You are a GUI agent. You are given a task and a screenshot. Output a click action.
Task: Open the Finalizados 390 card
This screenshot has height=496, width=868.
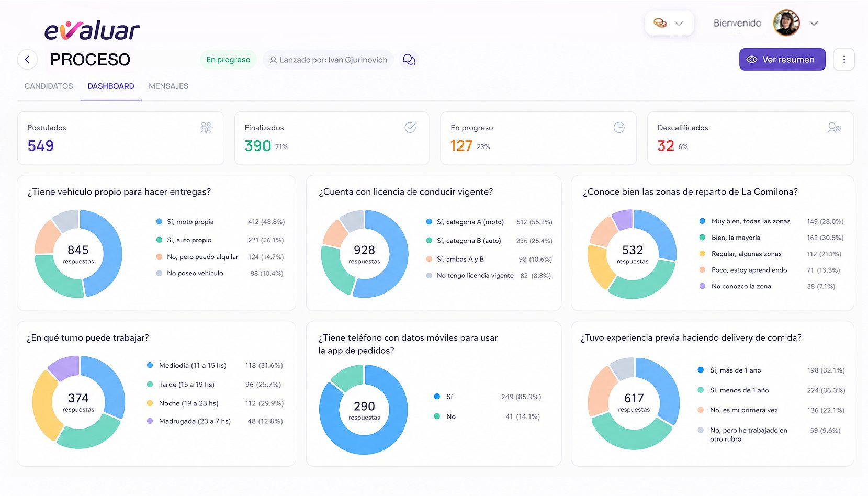(332, 138)
